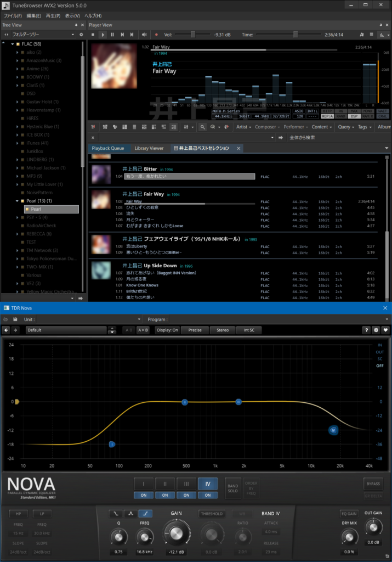The width and height of the screenshot is (392, 562).
Task: Collapse the Pearl (13) (1) folder
Action: coord(17,201)
